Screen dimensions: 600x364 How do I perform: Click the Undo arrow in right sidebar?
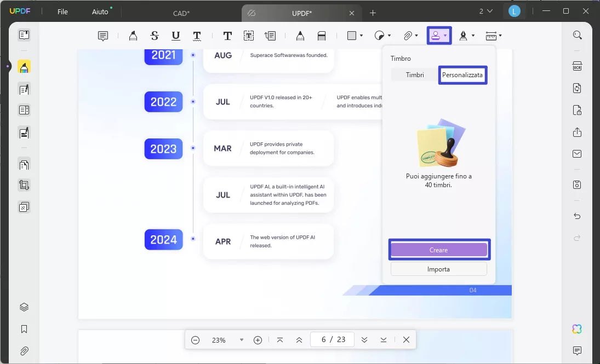[578, 216]
